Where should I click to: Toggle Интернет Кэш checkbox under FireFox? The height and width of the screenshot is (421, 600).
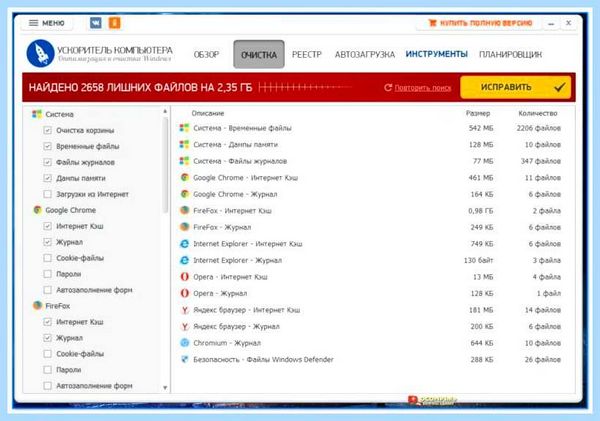click(47, 321)
